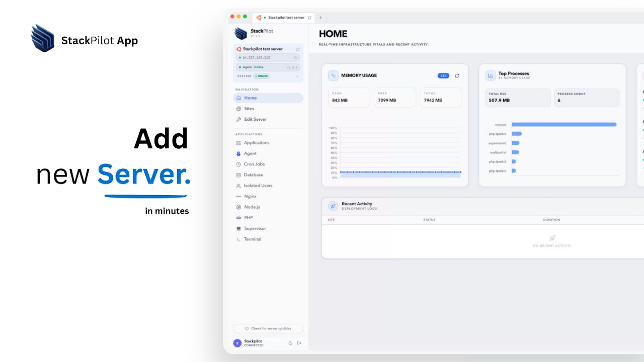This screenshot has width=644, height=362.
Task: Copy the server IP address icon
Action: point(296,58)
